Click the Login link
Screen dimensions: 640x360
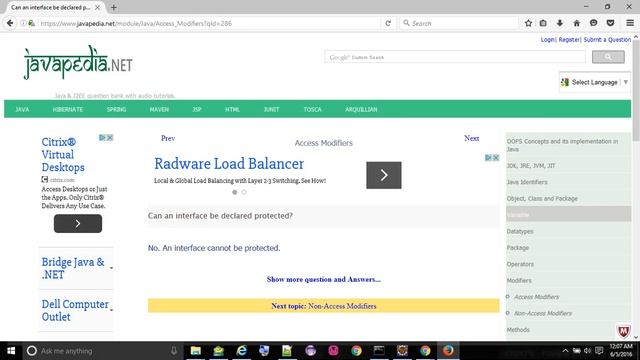coord(547,40)
